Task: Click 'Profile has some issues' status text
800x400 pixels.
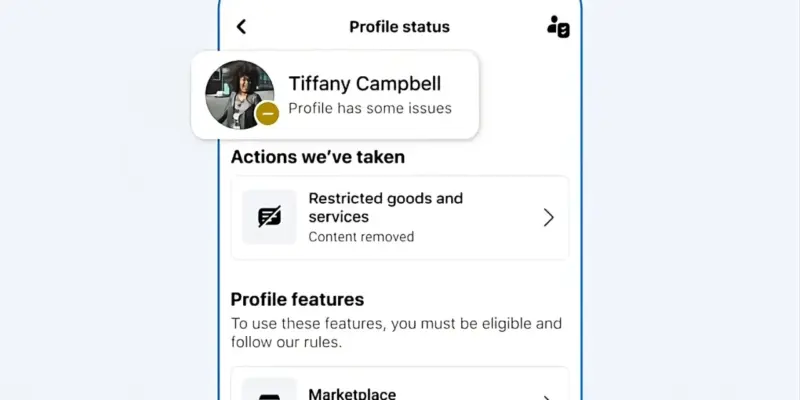Action: coord(370,108)
